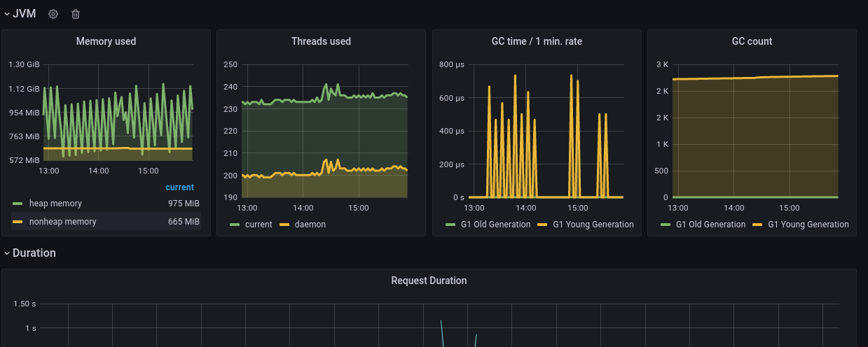Viewport: 868px width, 347px height.
Task: Open the GC count panel title menu
Action: pos(752,41)
